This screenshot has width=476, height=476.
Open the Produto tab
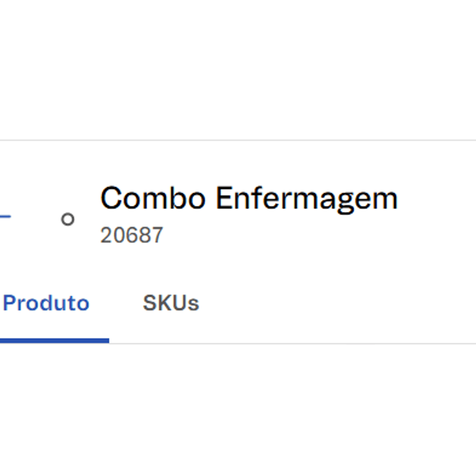coord(46,303)
